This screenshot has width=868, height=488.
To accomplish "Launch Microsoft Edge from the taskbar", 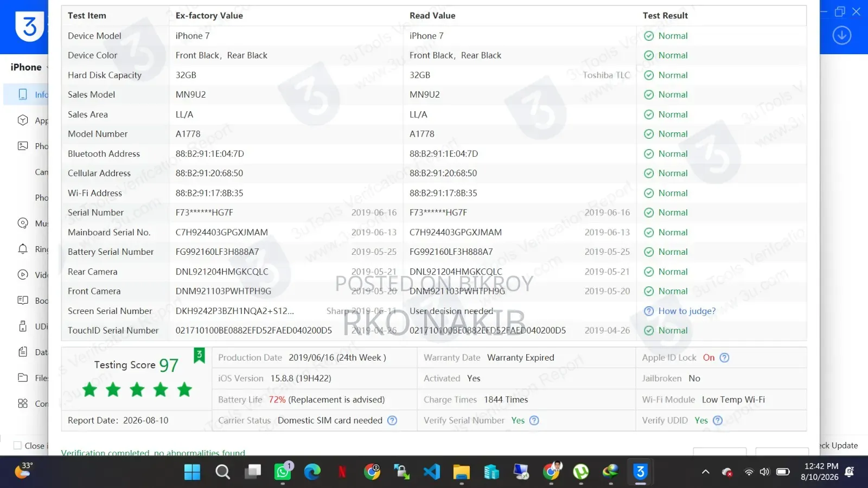I will click(312, 472).
